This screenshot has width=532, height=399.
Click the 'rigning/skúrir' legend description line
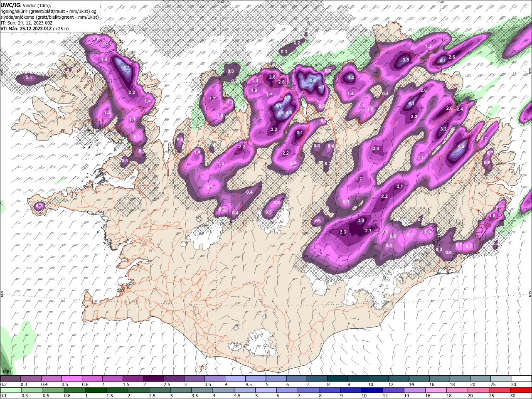tap(49, 11)
